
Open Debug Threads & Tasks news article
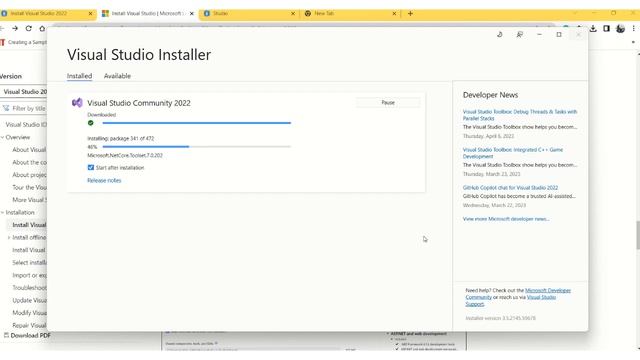click(x=520, y=115)
